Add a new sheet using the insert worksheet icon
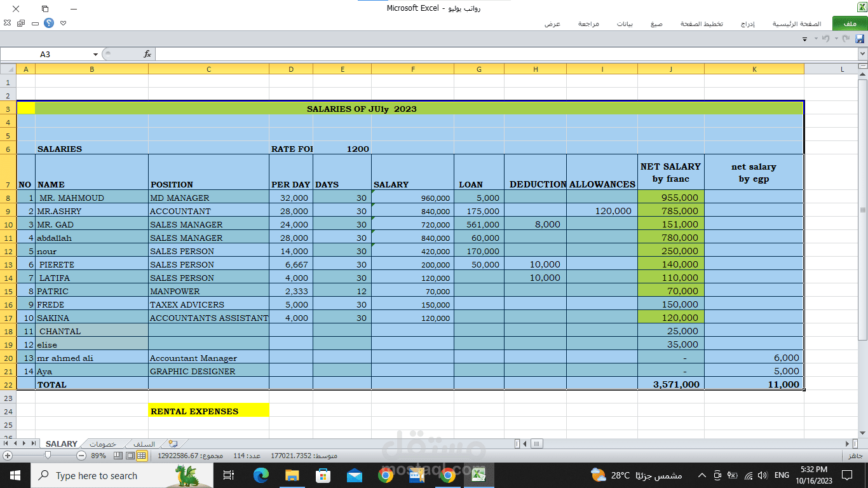868x488 pixels. (173, 444)
